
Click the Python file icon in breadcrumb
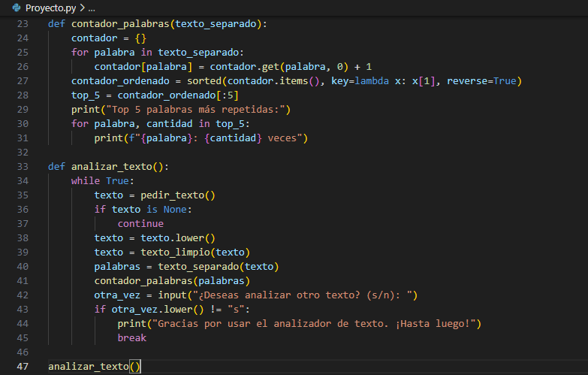16,8
